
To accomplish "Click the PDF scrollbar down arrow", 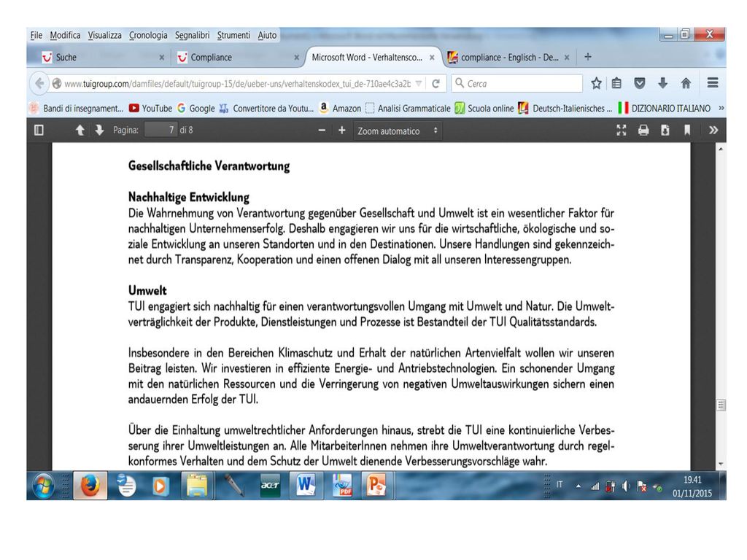I will point(721,463).
